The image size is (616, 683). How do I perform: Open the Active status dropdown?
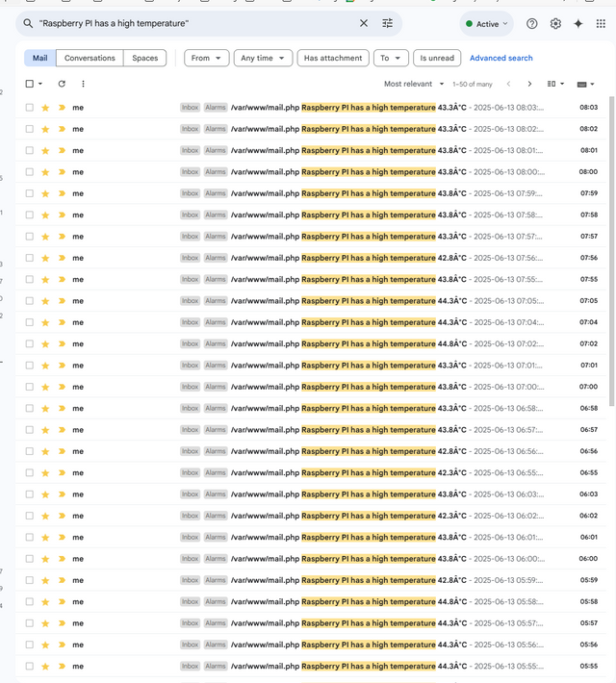[x=486, y=24]
